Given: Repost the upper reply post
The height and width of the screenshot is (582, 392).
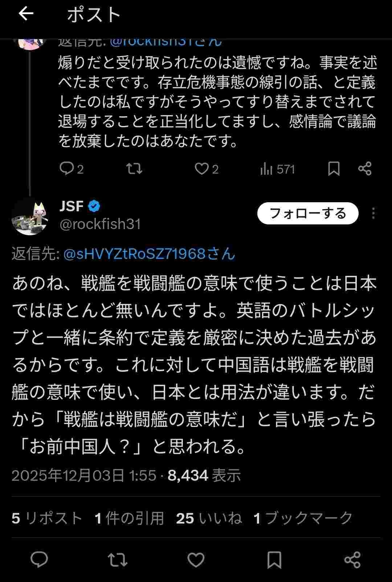Looking at the screenshot, I should click(x=134, y=169).
